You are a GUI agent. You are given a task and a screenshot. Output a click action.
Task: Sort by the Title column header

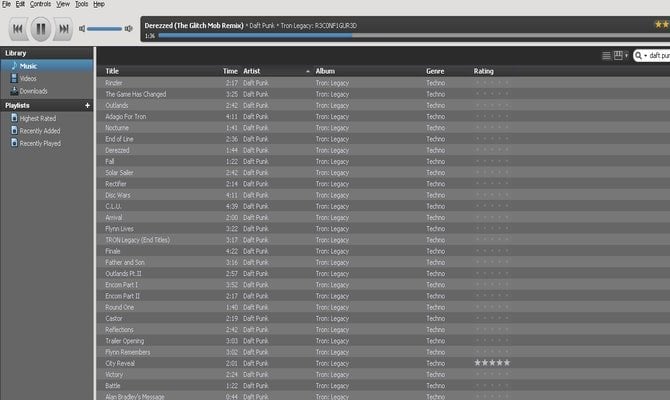point(112,71)
